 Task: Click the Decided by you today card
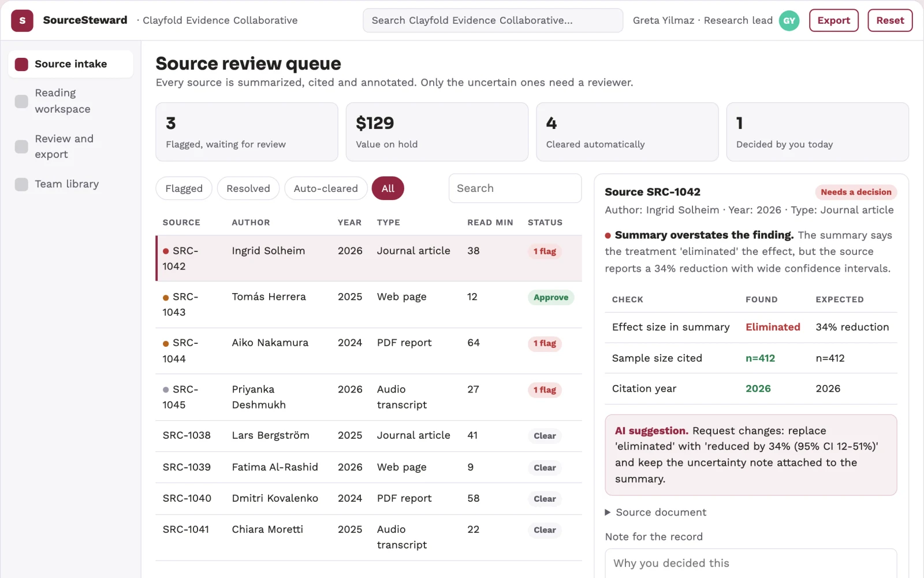coord(817,132)
